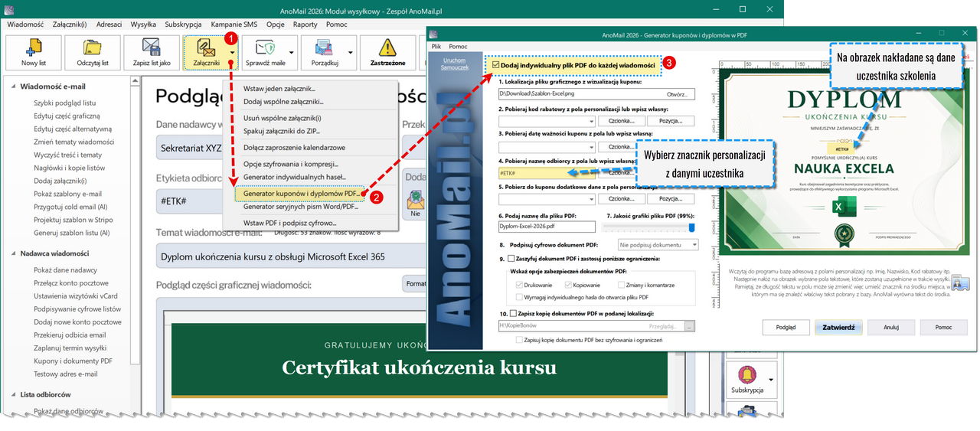Click the browse '...' button next to Przeglądaj
Screen dimensions: 980x431
tap(690, 326)
